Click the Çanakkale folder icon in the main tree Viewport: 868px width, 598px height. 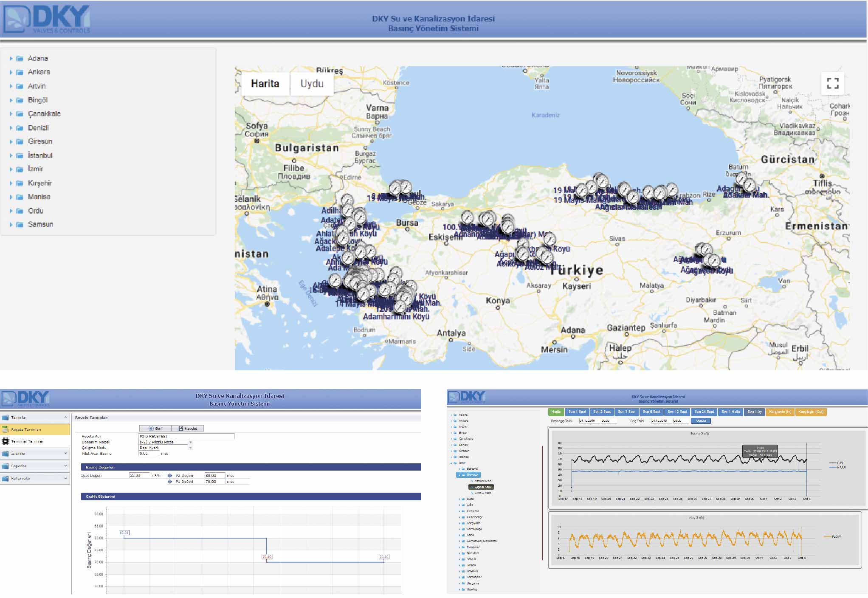(x=20, y=114)
